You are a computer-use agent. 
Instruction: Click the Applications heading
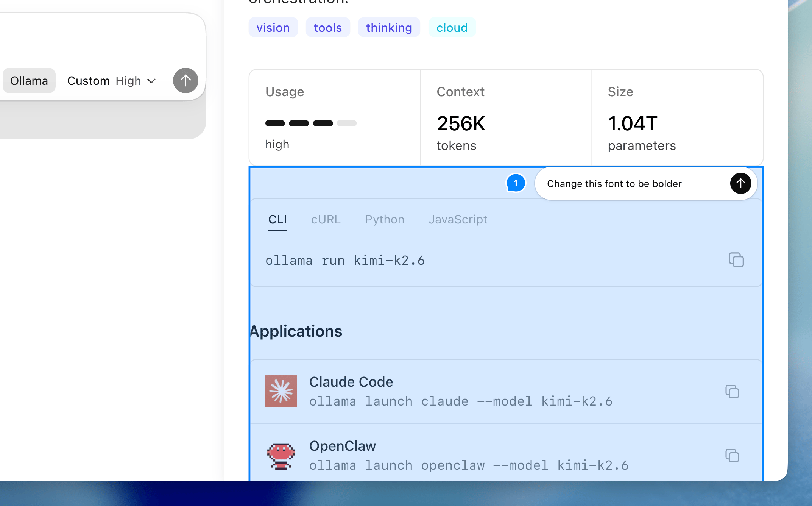(296, 331)
